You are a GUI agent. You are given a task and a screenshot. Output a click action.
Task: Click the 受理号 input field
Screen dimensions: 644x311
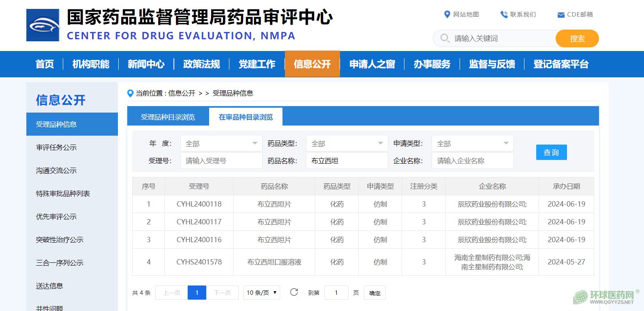pyautogui.click(x=221, y=161)
